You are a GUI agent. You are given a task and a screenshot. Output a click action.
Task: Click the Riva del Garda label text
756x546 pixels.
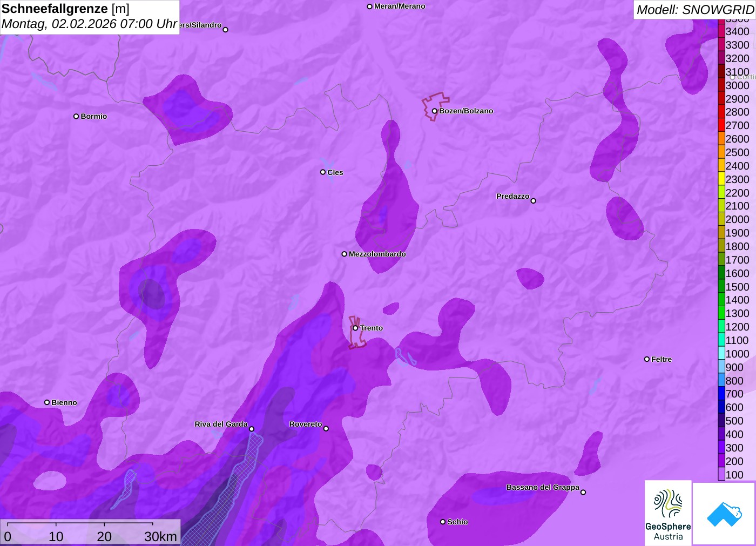(x=221, y=424)
